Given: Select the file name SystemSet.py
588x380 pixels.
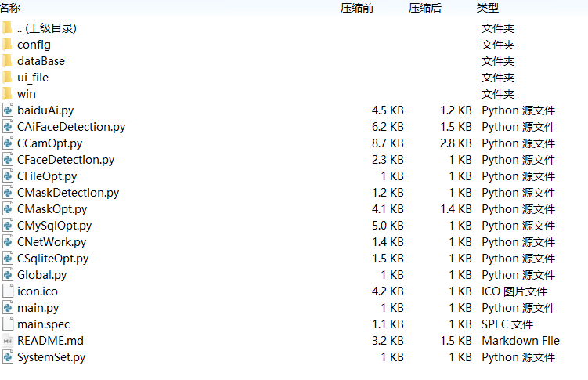Looking at the screenshot, I should click(52, 357).
